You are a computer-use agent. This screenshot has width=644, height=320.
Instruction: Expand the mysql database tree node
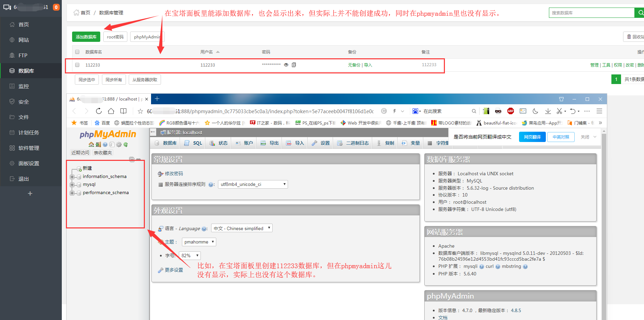[72, 185]
